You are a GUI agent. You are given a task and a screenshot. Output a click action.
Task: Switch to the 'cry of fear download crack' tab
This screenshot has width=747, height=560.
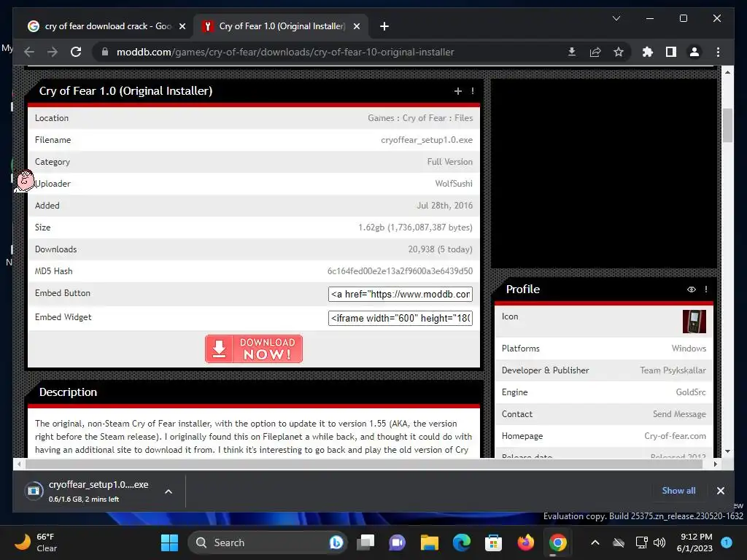108,26
